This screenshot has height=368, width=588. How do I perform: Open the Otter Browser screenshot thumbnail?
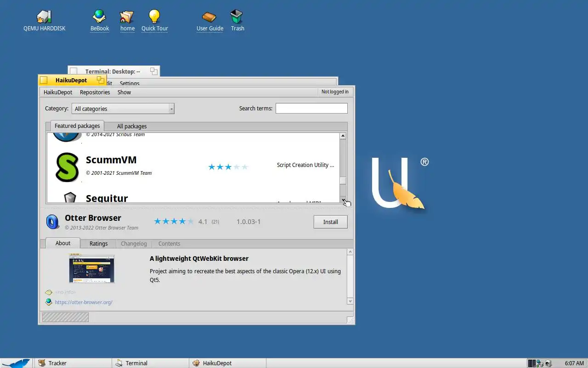(91, 268)
